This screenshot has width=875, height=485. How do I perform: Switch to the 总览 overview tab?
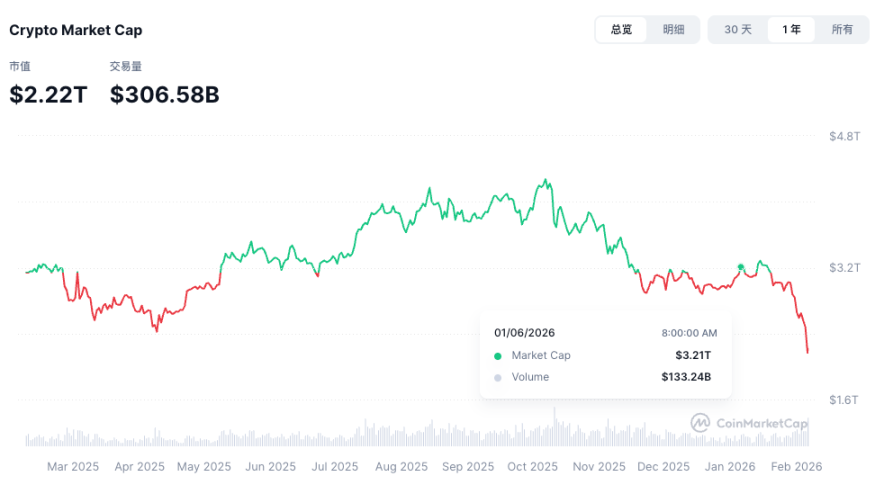coord(621,30)
